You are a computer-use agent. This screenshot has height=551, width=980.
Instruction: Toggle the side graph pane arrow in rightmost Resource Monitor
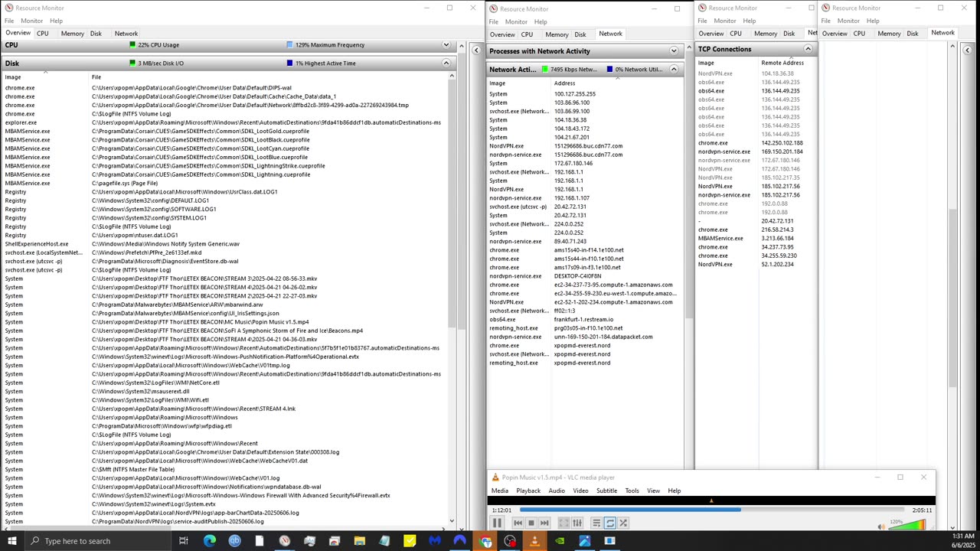pyautogui.click(x=967, y=51)
